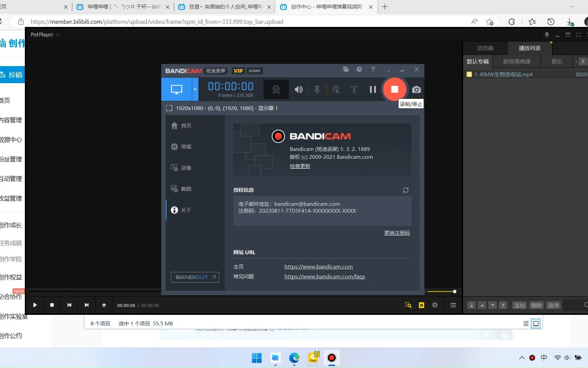Screen dimensions: 588x368
Task: Click the dashed rectangle capture area icon
Action: click(x=169, y=108)
